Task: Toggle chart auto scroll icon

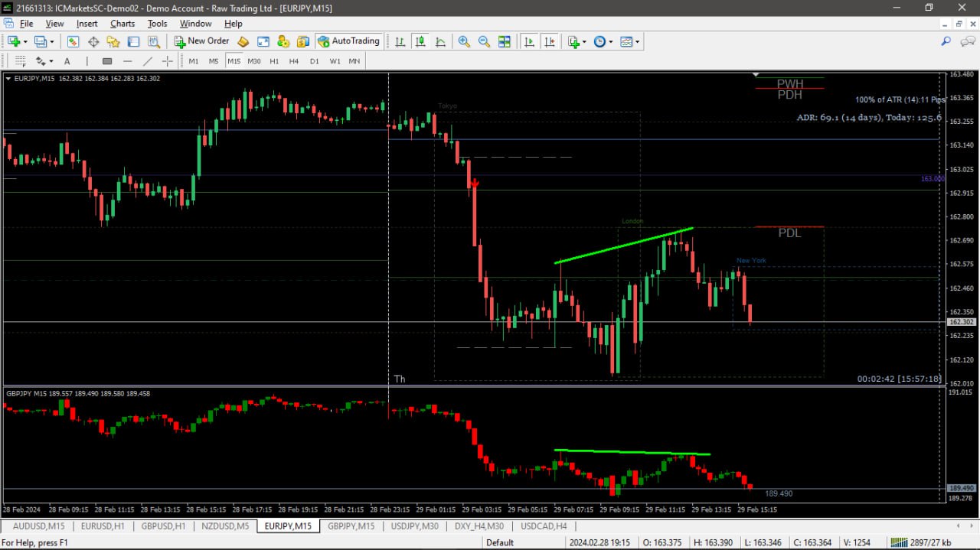Action: click(x=529, y=41)
